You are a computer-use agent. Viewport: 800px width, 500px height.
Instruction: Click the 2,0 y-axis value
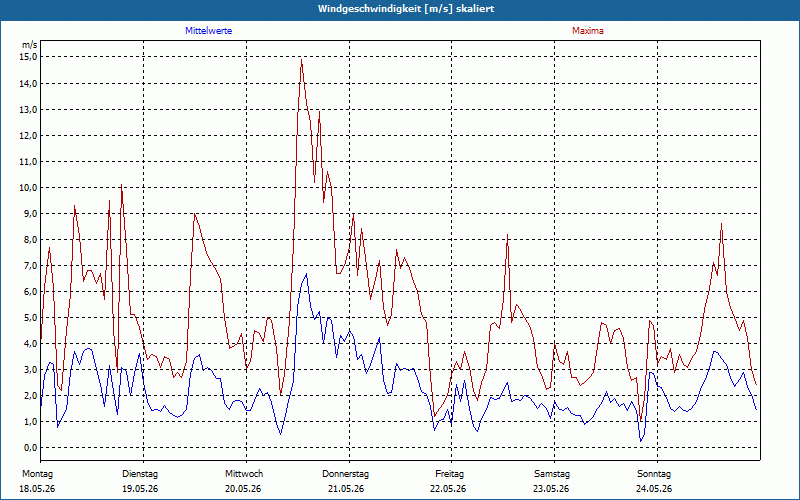click(x=30, y=395)
